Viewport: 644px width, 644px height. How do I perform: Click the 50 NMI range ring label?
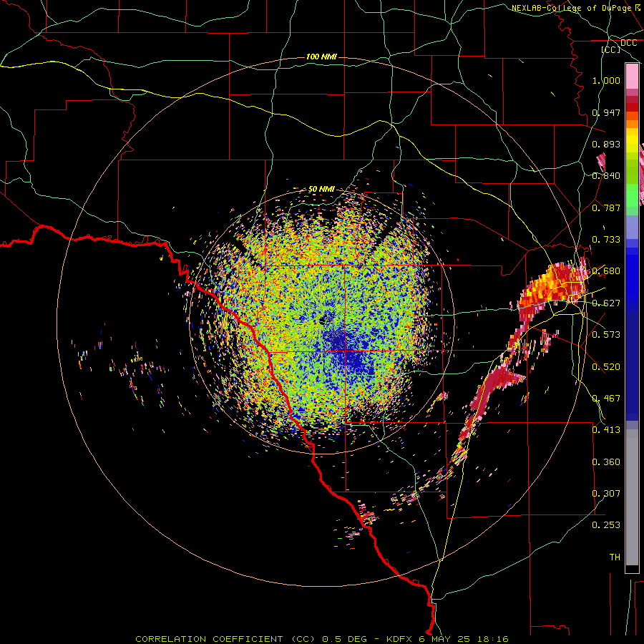(321, 189)
